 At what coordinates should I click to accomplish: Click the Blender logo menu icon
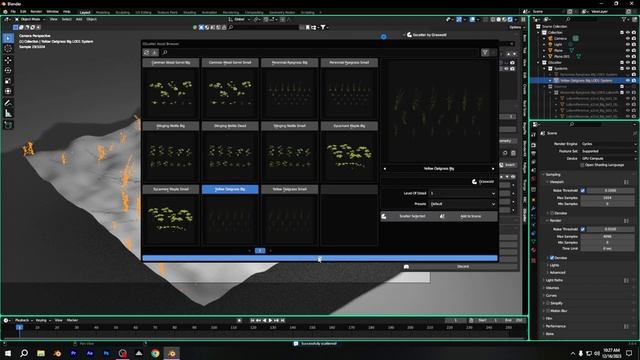5,12
